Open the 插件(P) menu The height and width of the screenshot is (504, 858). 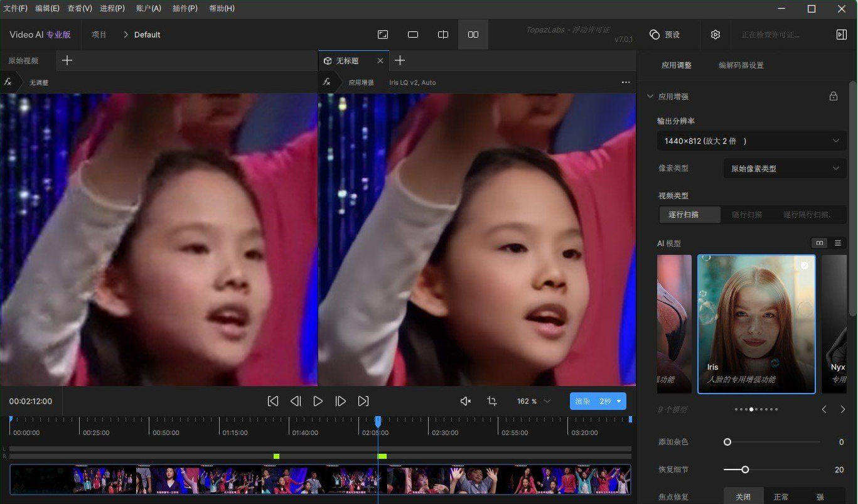[x=185, y=8]
